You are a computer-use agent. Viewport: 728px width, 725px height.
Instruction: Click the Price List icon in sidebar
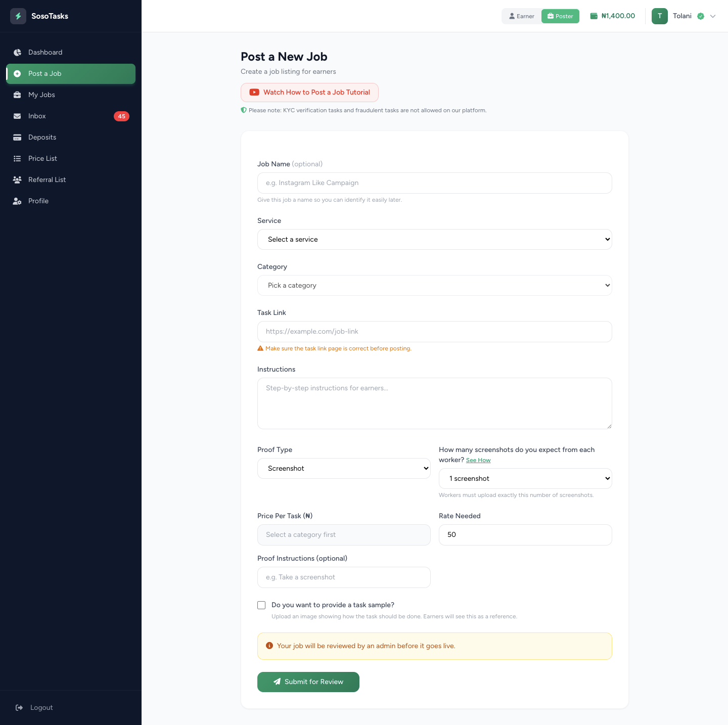pyautogui.click(x=17, y=159)
